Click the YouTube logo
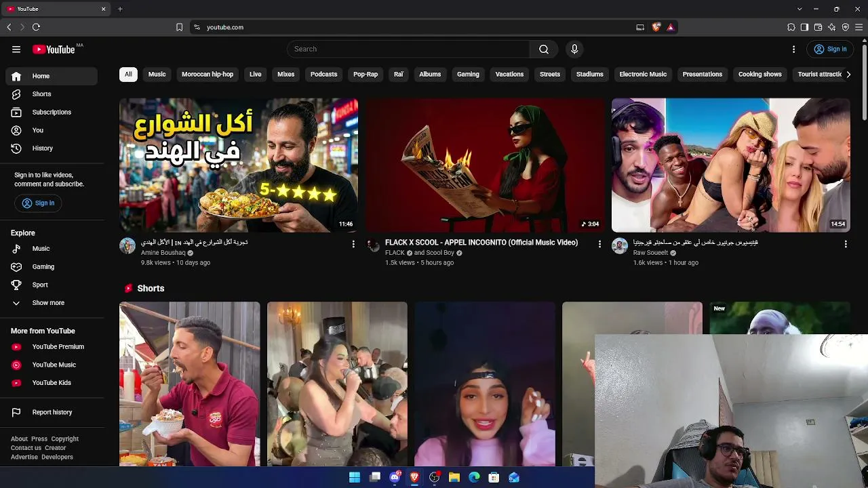Viewport: 868px width, 488px height. (x=54, y=49)
